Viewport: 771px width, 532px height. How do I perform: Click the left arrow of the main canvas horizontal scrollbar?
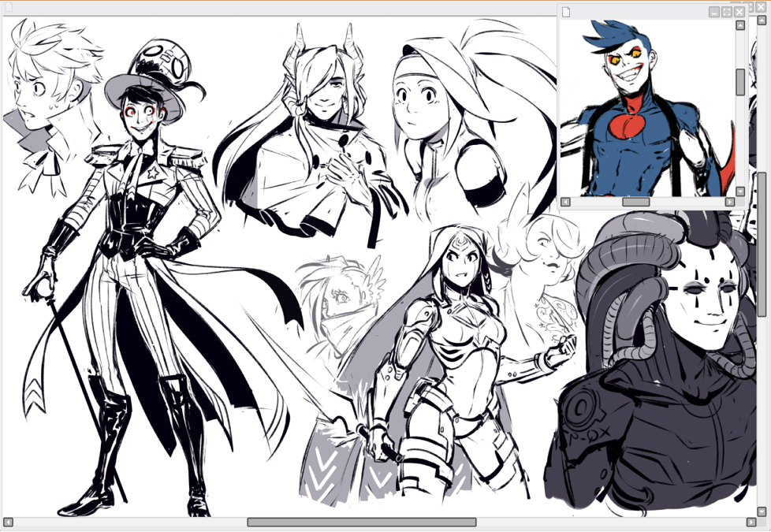click(x=8, y=522)
